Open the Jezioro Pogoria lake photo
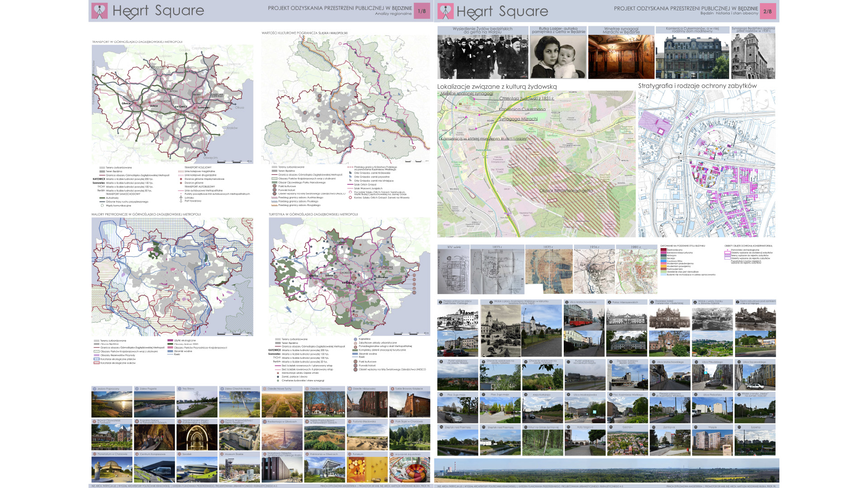This screenshot has height=488, width=868. click(x=154, y=404)
